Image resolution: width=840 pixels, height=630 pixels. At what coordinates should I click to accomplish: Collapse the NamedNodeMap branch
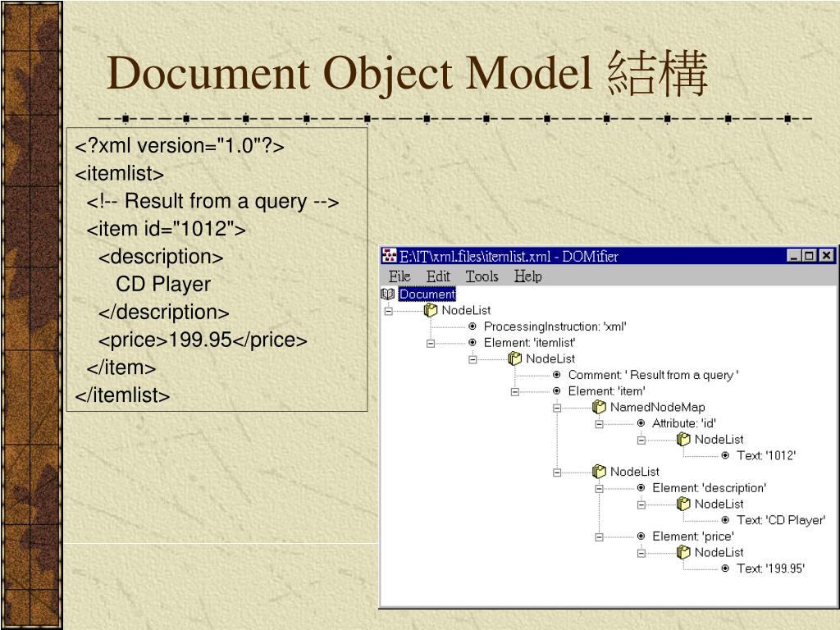point(557,408)
